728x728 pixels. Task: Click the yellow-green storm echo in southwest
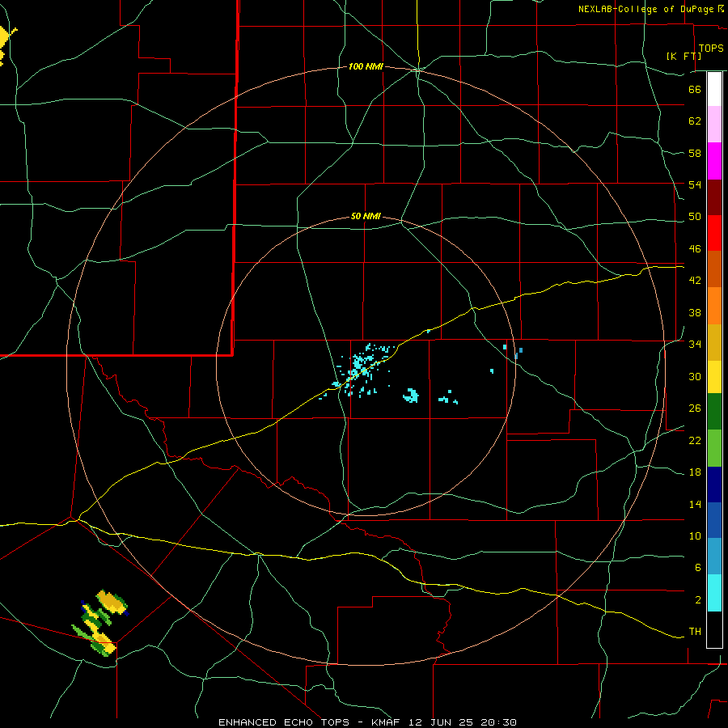[x=100, y=623]
